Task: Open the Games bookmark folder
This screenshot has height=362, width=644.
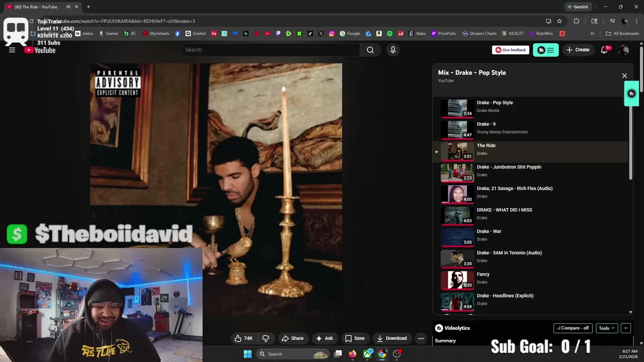Action: pyautogui.click(x=109, y=34)
